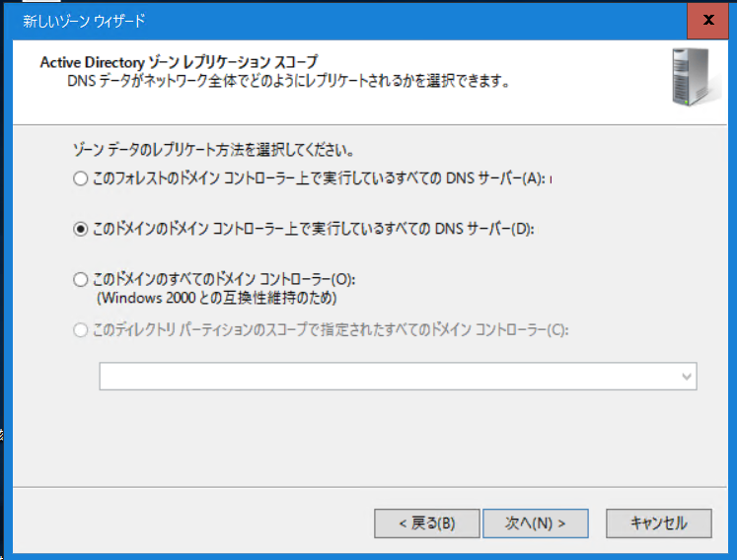
Task: Click the キャンセル button
Action: point(658,524)
